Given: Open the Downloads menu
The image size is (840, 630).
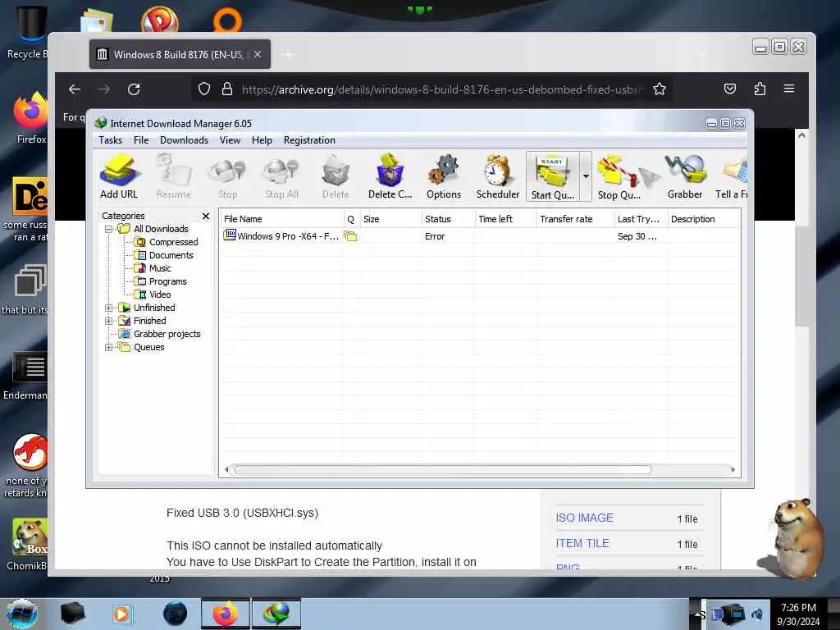Looking at the screenshot, I should pyautogui.click(x=185, y=140).
